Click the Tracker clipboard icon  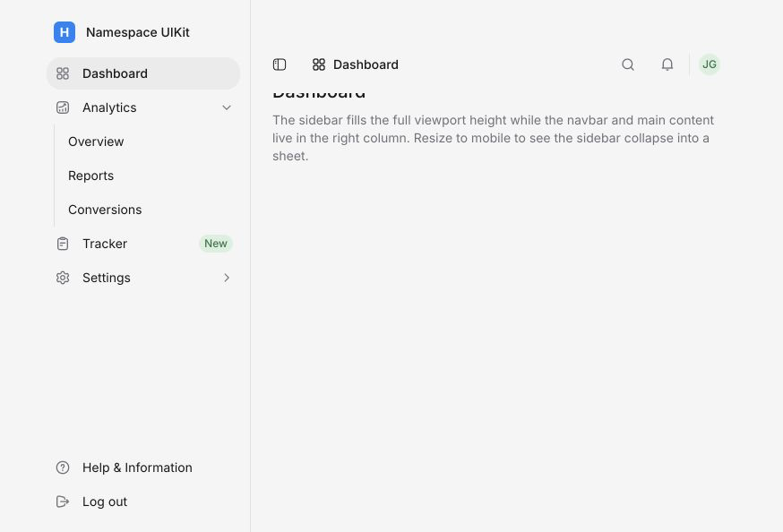(x=63, y=244)
